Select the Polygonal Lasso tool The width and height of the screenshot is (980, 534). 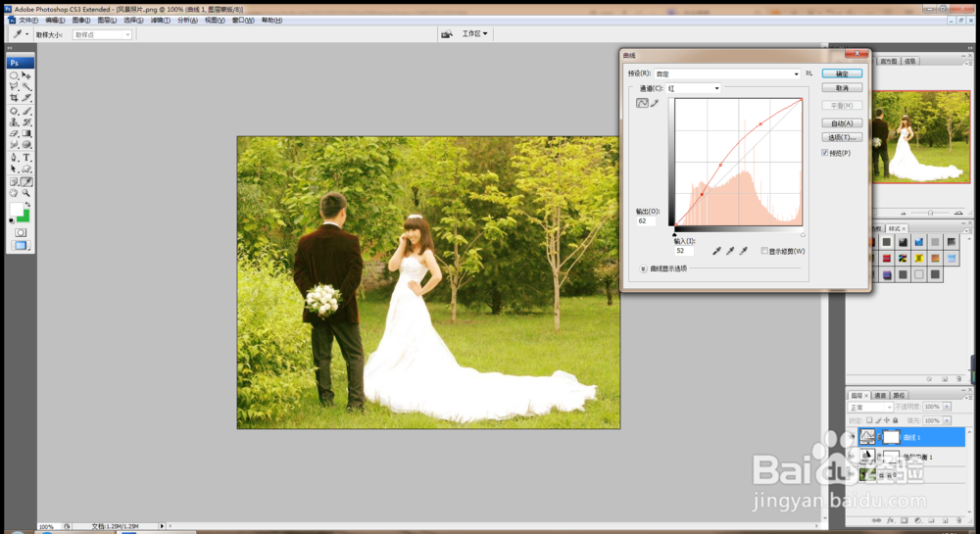point(14,86)
